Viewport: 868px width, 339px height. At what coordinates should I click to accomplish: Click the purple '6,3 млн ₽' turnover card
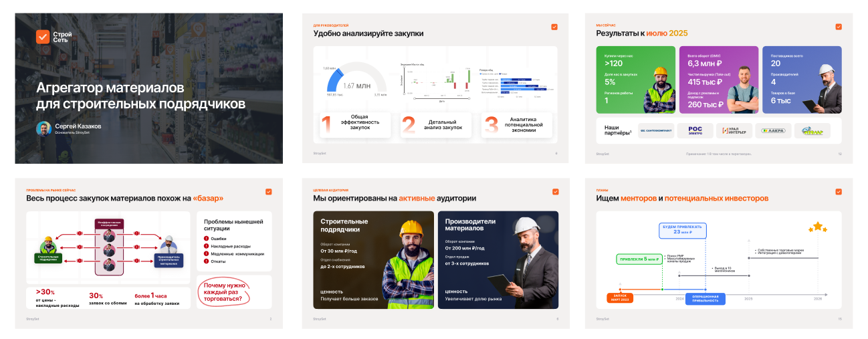coord(719,80)
